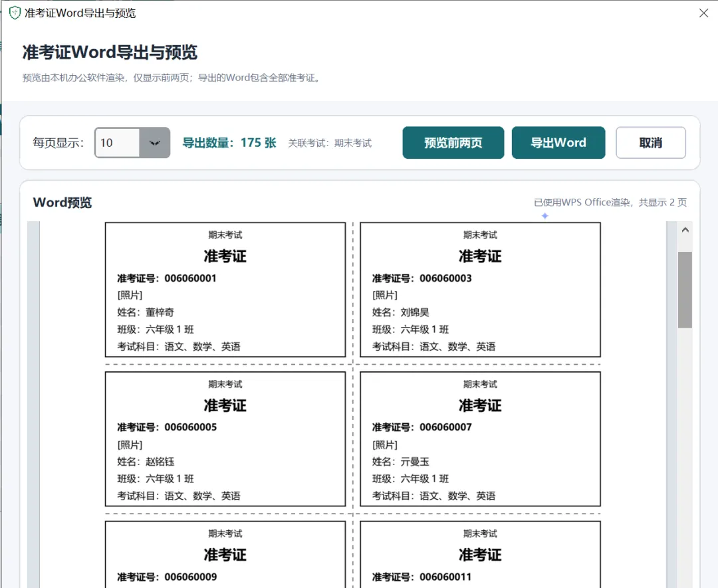718x588 pixels.
Task: Click the name 姓名: 董梓奇
Action: click(x=146, y=312)
